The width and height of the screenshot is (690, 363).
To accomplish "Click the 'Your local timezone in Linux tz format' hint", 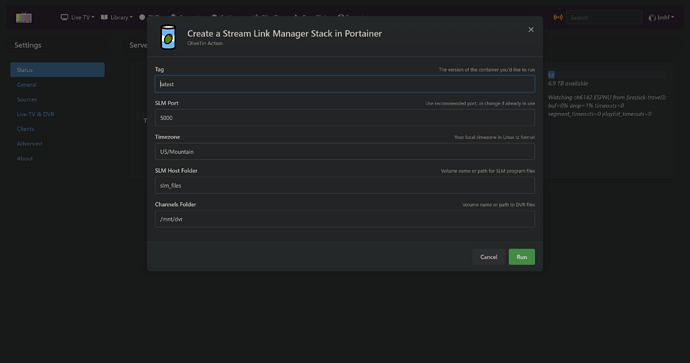I will (495, 137).
